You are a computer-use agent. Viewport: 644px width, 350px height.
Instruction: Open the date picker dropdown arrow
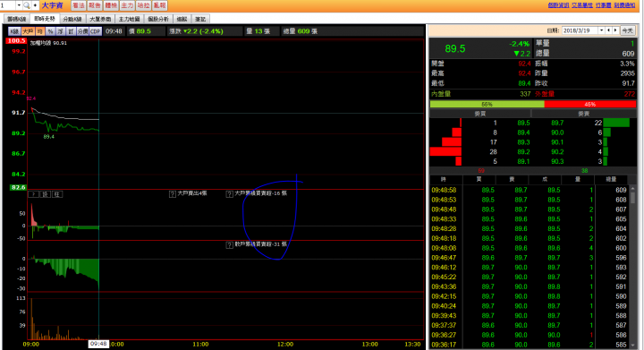click(x=601, y=30)
